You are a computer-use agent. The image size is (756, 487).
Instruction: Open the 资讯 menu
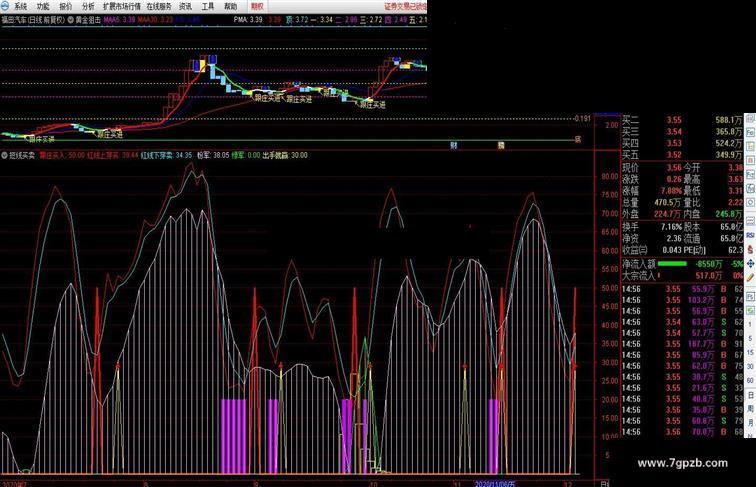pyautogui.click(x=185, y=6)
